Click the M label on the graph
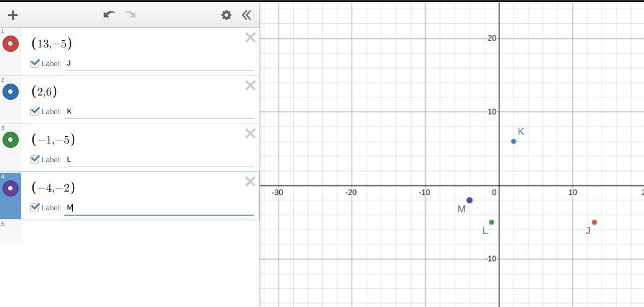 461,209
